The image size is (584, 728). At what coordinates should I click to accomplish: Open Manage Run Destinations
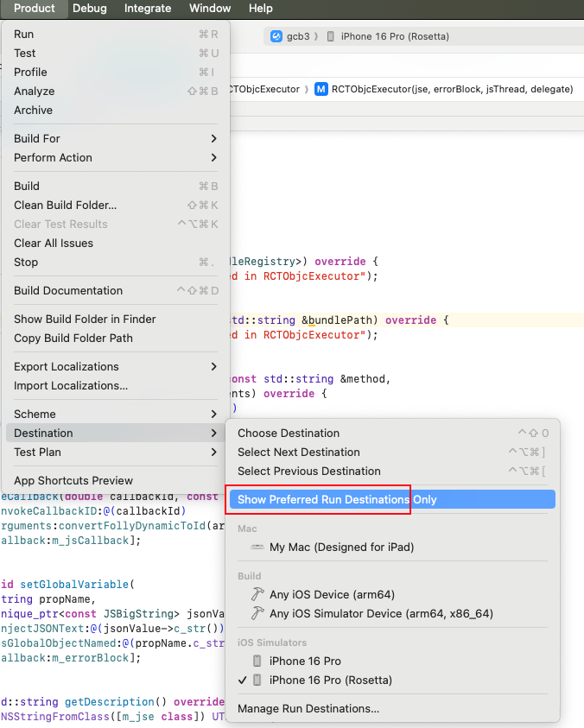coord(308,709)
